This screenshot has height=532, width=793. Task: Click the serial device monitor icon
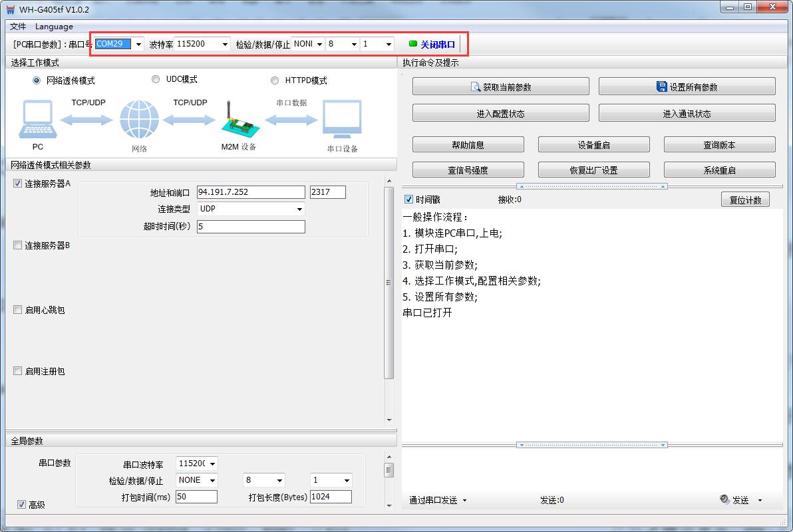pos(342,120)
